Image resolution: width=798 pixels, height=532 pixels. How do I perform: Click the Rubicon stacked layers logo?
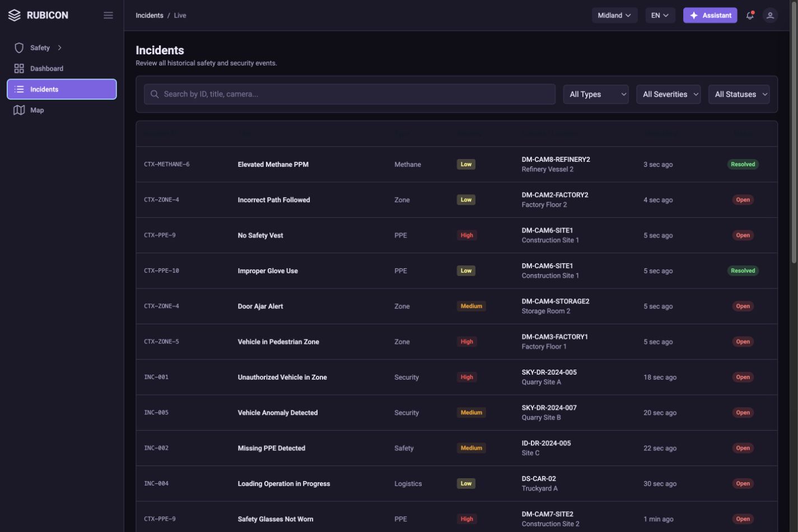15,15
